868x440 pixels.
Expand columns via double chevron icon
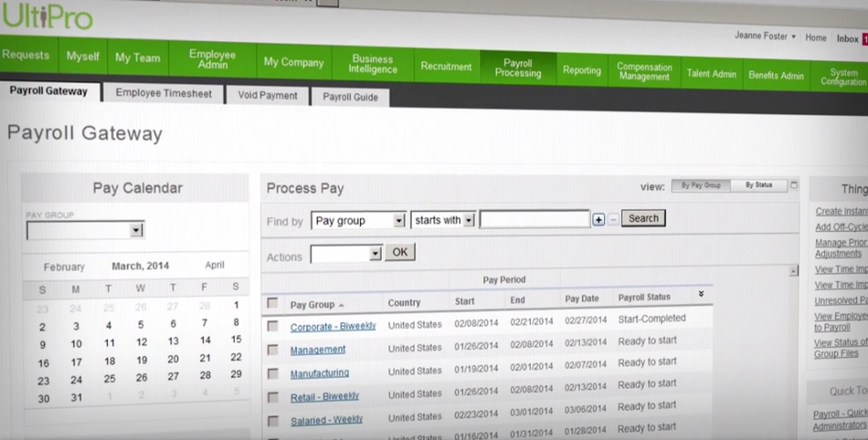(701, 294)
